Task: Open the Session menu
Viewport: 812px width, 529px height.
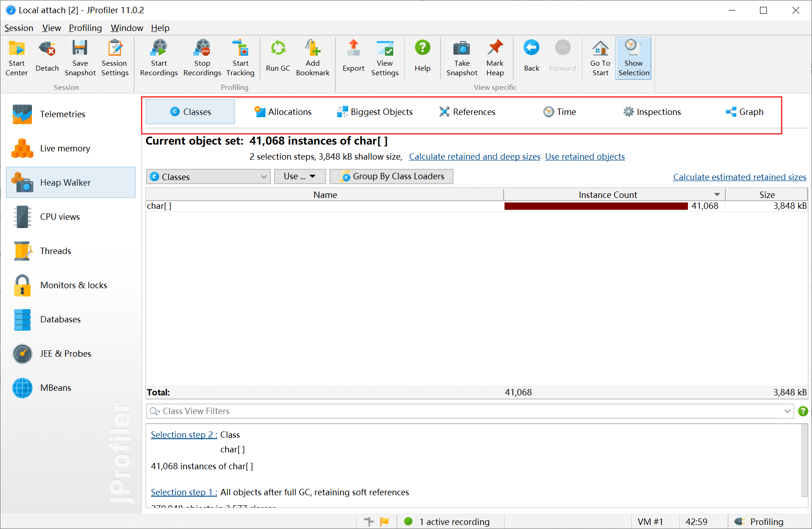Action: tap(19, 28)
